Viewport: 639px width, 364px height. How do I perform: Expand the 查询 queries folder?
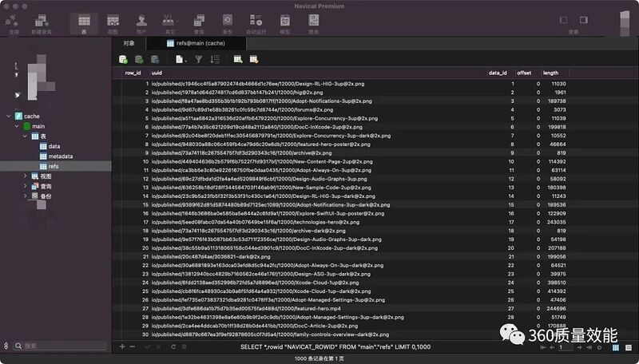(x=25, y=186)
